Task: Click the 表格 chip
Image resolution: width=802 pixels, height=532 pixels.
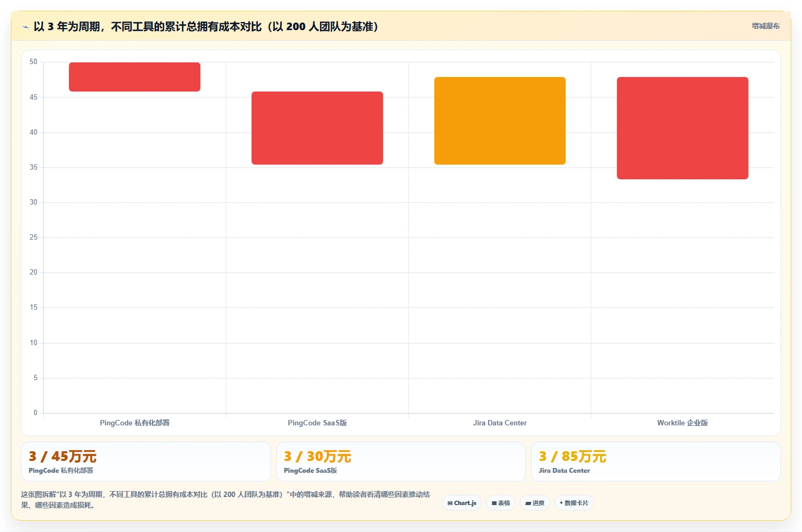Action: (500, 503)
